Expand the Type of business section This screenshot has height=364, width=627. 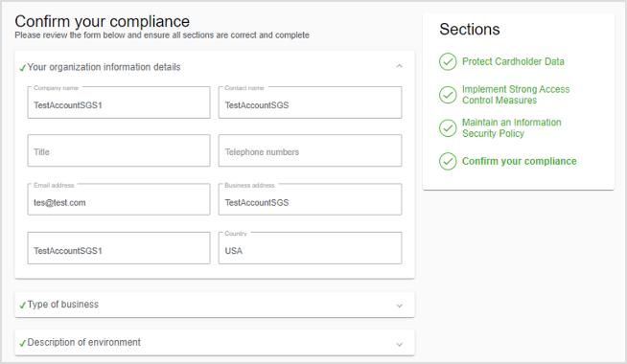tap(399, 307)
